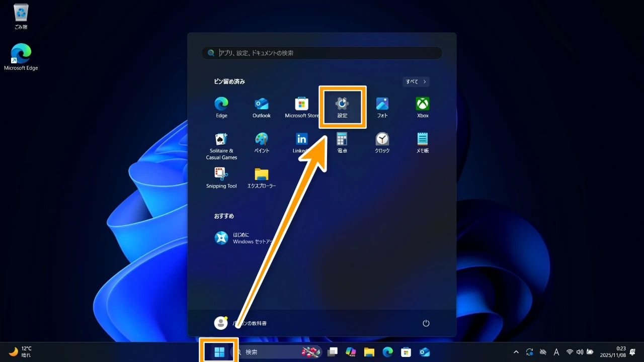The width and height of the screenshot is (644, 362).
Task: Launch Edge from pinned apps
Action: point(221,107)
